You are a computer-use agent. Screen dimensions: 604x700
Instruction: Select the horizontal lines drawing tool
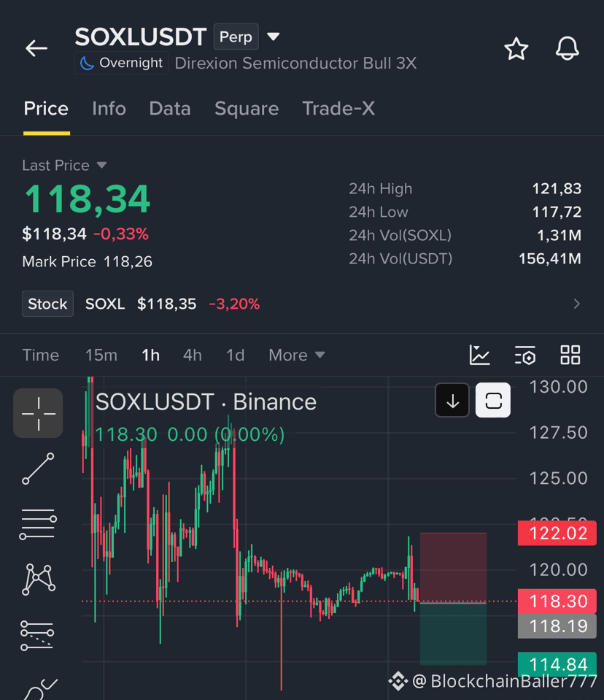[x=39, y=525]
